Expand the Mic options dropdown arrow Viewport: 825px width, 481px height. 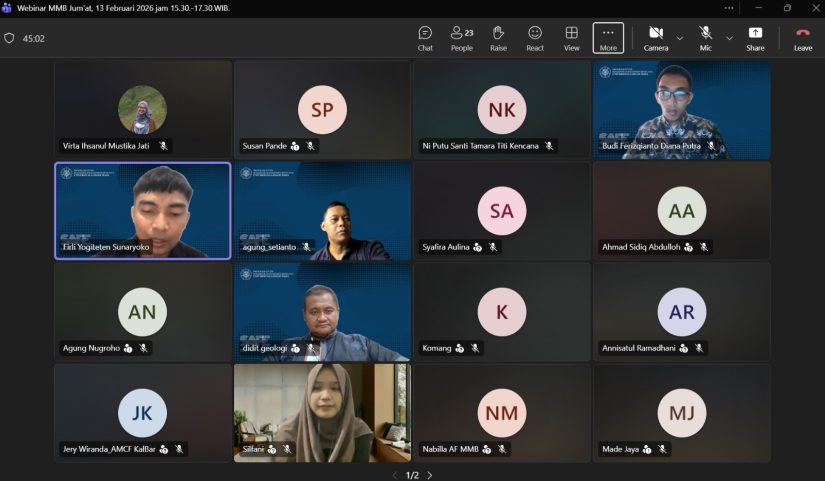coord(729,38)
